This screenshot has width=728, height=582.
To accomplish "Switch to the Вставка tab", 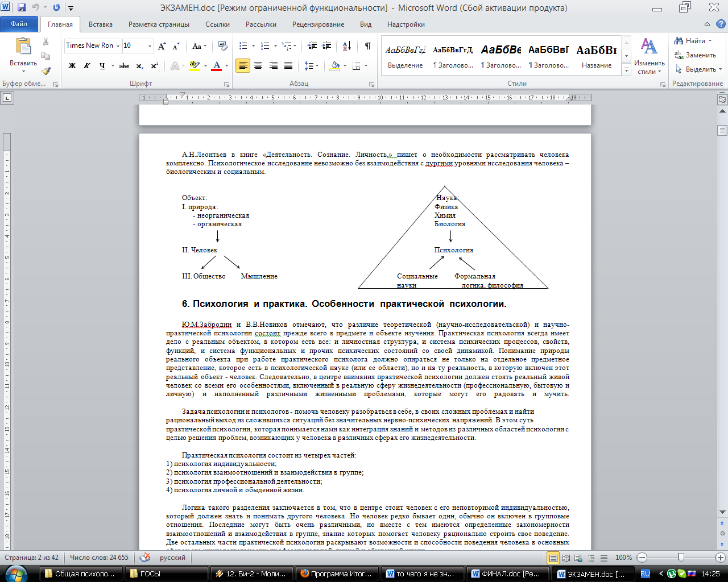I will 101,24.
